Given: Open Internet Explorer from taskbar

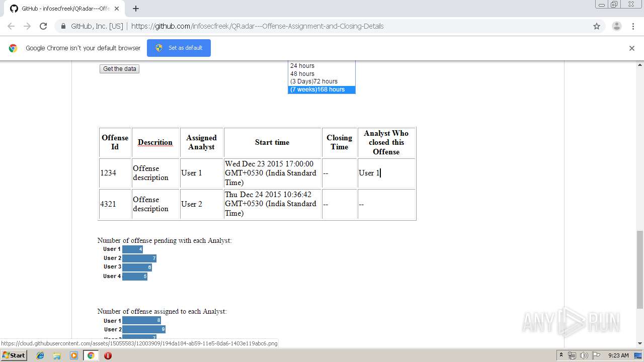Looking at the screenshot, I should (x=40, y=355).
